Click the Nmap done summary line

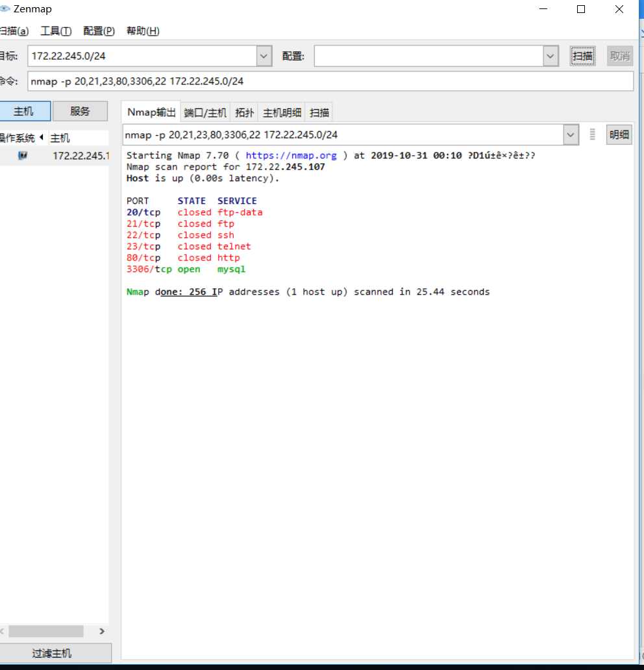308,292
